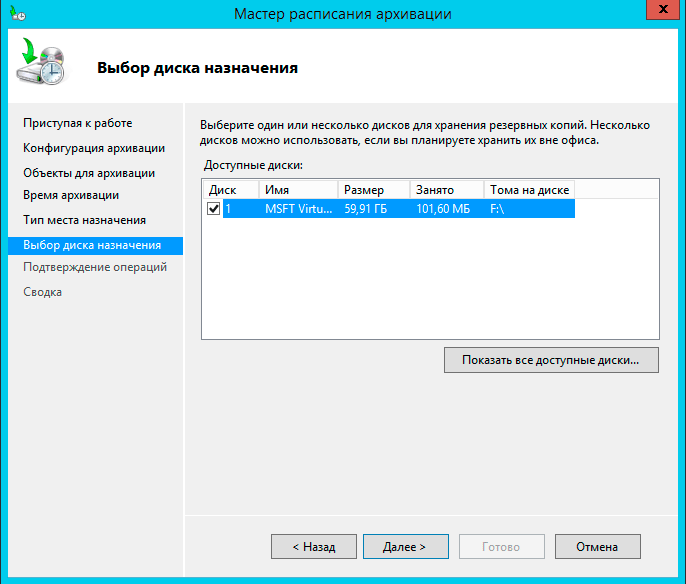Click the 'Отмена' button
This screenshot has width=686, height=584.
[x=598, y=546]
